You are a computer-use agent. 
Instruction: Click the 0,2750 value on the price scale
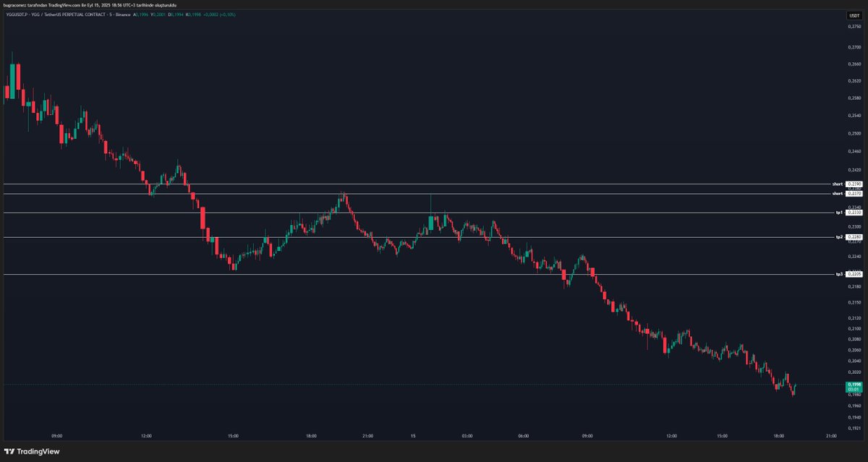854,27
